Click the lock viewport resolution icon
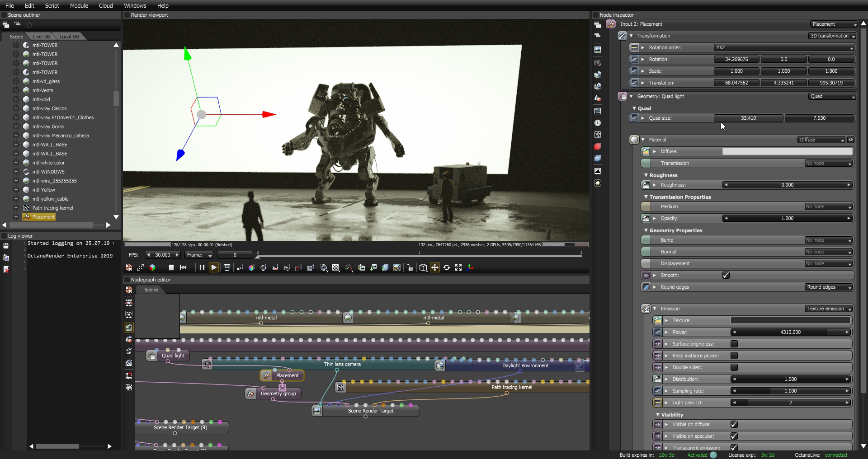Viewport: 868px width, 459px height. pos(410,267)
